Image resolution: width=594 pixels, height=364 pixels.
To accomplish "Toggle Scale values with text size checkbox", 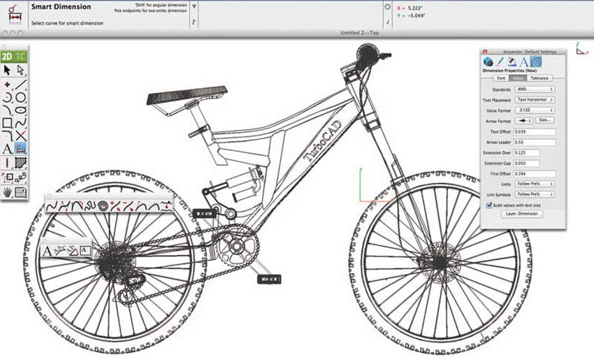I will [488, 205].
